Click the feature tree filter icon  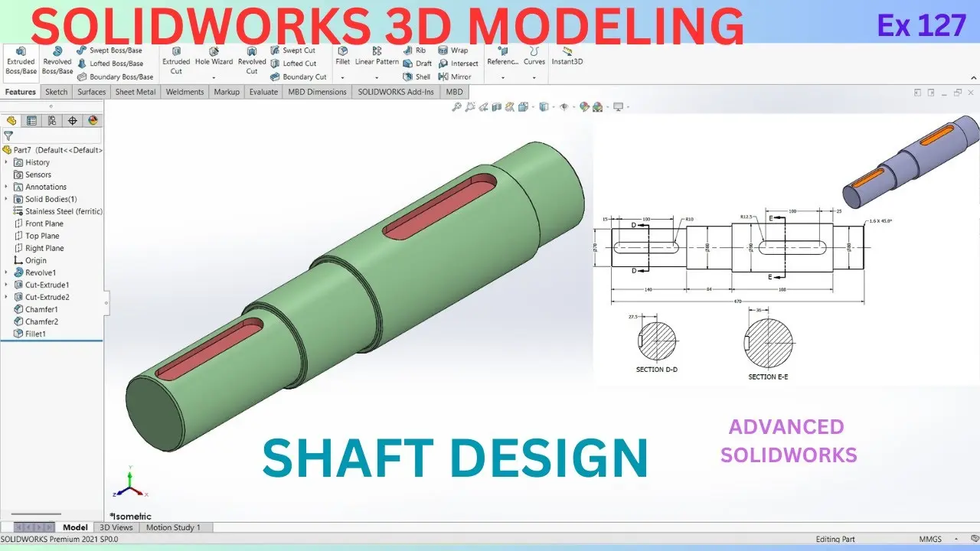click(8, 135)
